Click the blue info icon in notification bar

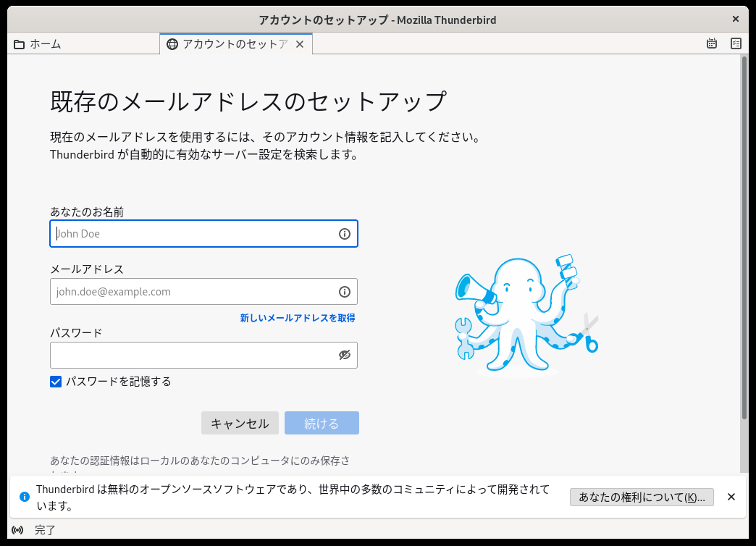click(x=25, y=497)
